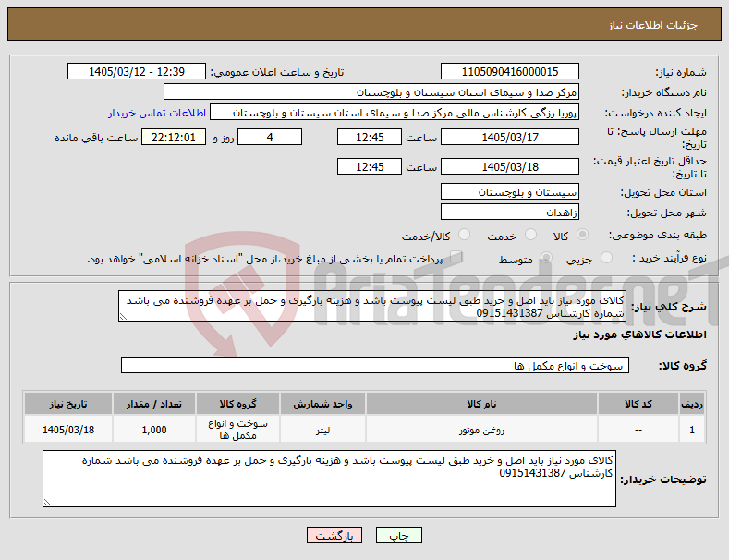Click the announcement date field 1405/03/12 - 12:39
Image resolution: width=729 pixels, height=560 pixels.
click(x=137, y=72)
